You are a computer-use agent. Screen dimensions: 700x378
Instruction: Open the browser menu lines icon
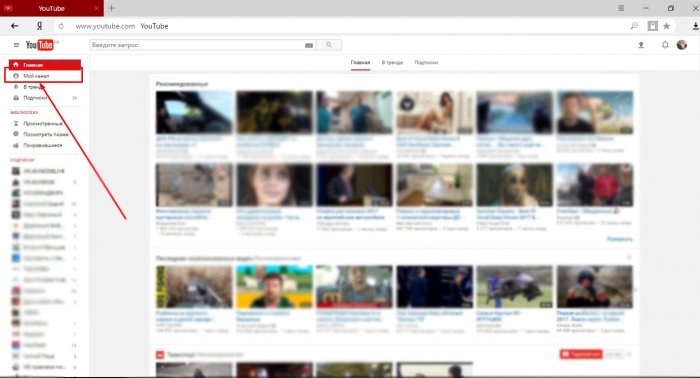621,8
